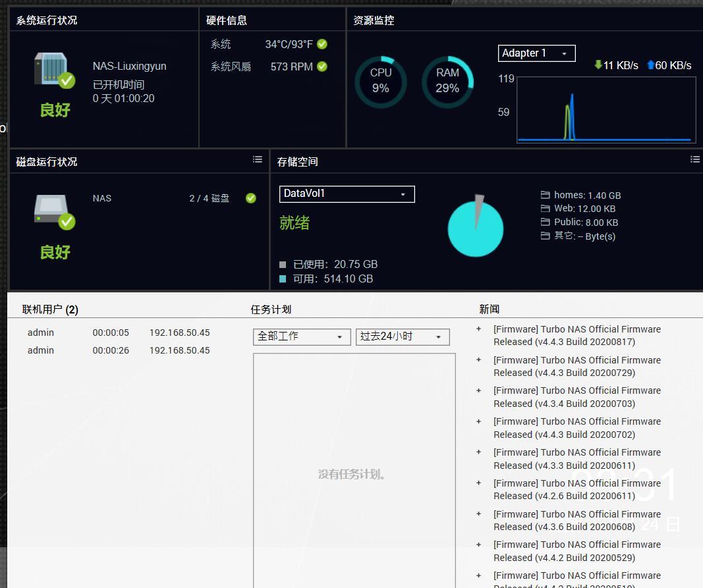The image size is (703, 588).
Task: Open firmware v4.4.3 Build 20200729 news link
Action: (x=576, y=366)
